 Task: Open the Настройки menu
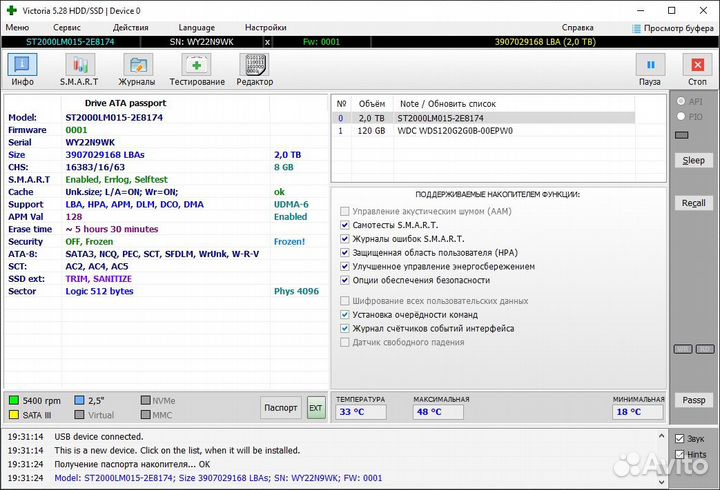point(265,28)
